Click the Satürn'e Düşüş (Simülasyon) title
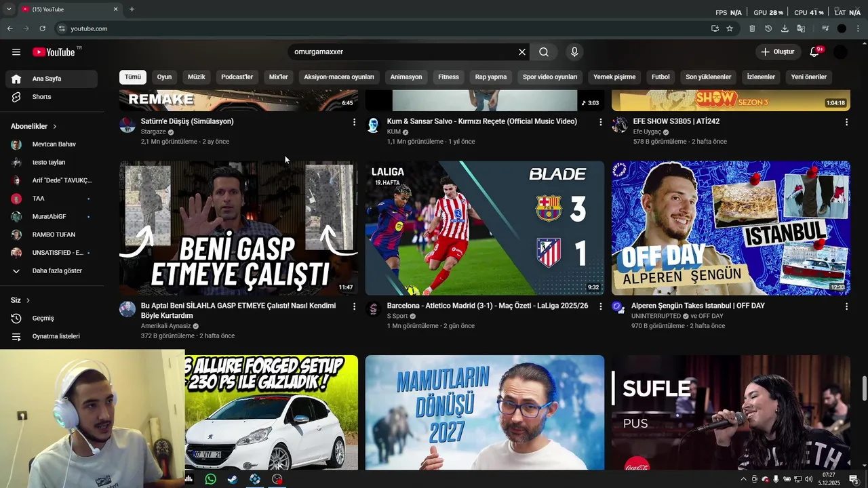The height and width of the screenshot is (488, 868). tap(187, 121)
